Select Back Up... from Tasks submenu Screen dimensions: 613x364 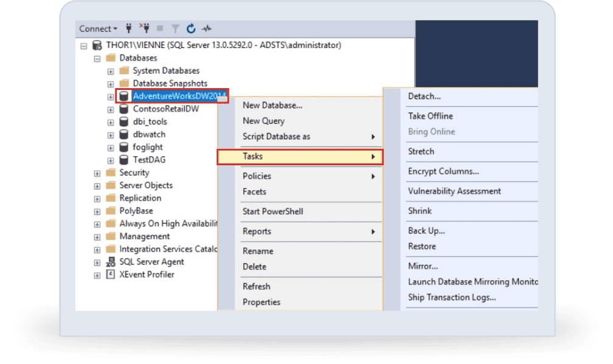[x=426, y=231]
